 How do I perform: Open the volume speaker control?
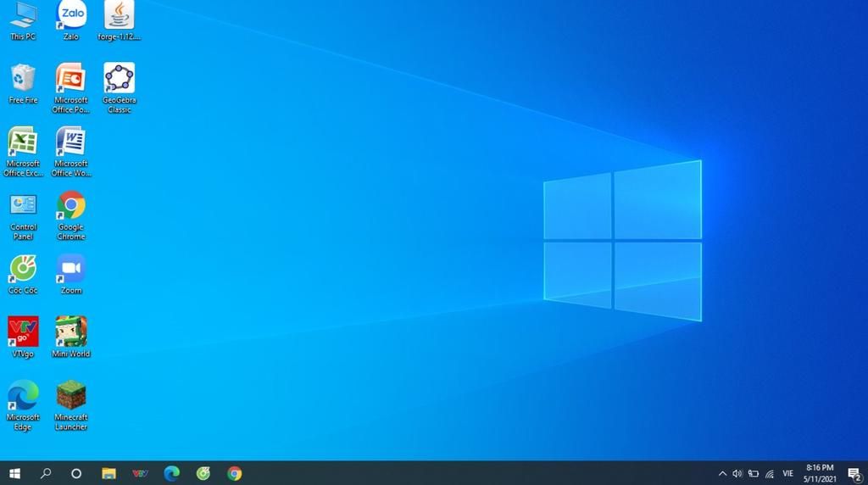(737, 473)
